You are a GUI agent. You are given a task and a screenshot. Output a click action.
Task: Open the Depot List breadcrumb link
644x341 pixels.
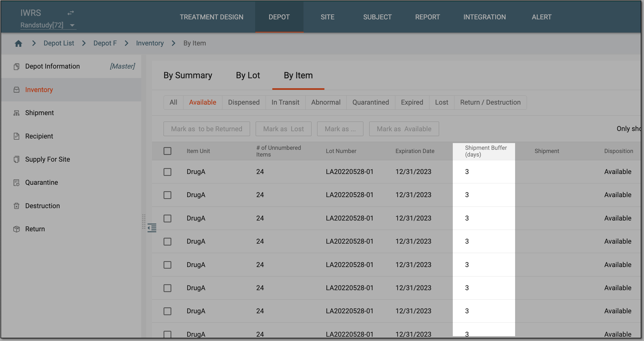(59, 43)
